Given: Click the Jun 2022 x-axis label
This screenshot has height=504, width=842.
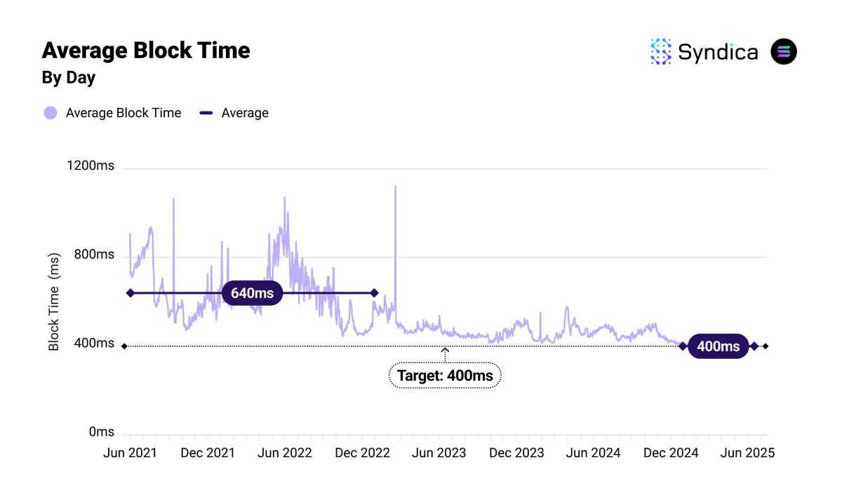Looking at the screenshot, I should click(x=284, y=453).
